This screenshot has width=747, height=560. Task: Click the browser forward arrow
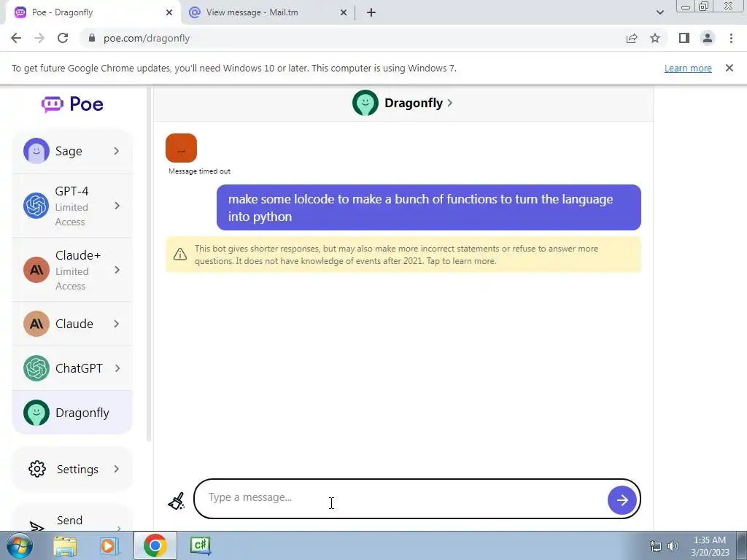[39, 38]
